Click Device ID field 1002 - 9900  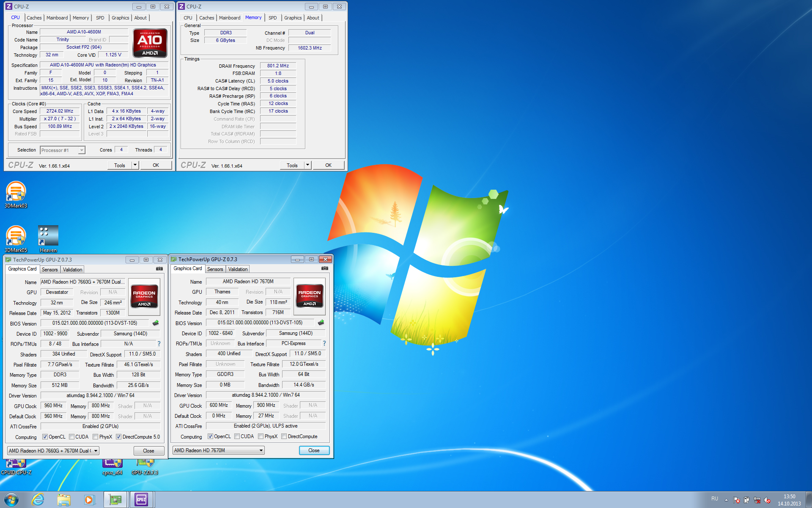point(55,334)
